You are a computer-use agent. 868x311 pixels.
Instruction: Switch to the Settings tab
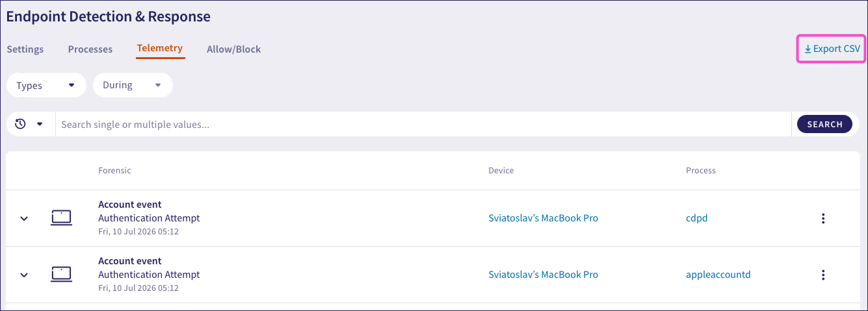[25, 49]
